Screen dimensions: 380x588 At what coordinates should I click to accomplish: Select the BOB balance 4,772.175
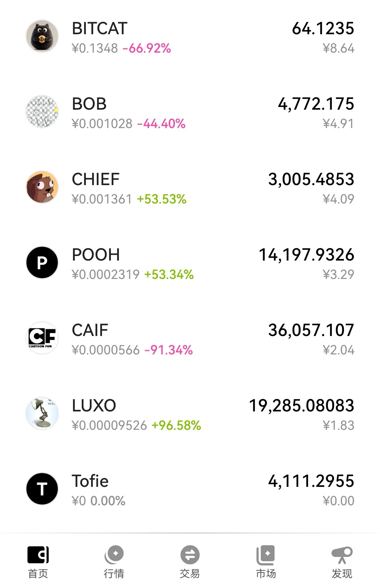[316, 104]
